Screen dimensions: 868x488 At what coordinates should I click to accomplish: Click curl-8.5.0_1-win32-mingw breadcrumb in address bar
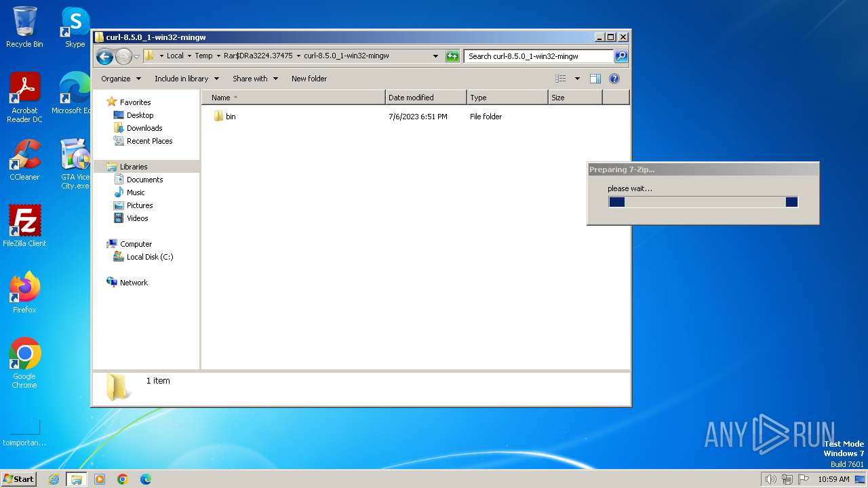pos(347,56)
